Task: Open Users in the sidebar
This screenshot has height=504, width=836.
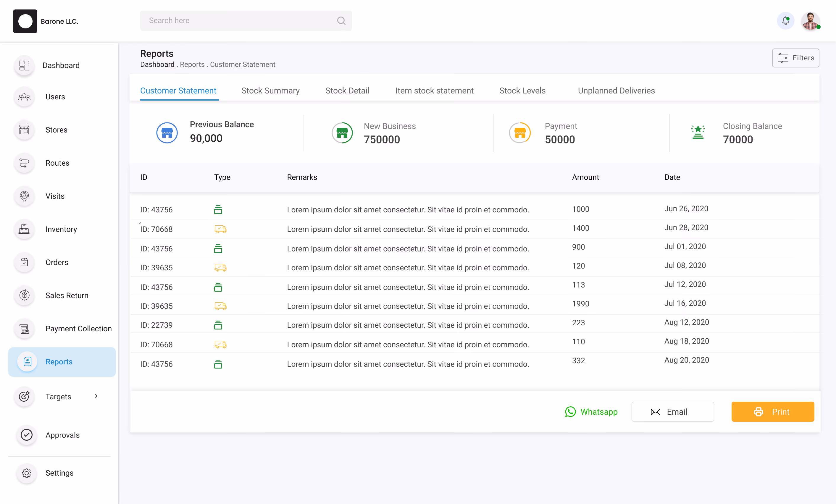Action: click(55, 97)
